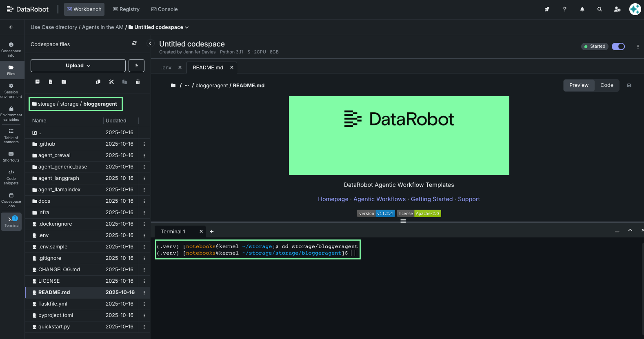Click the download files icon button
The height and width of the screenshot is (339, 644).
pos(136,66)
